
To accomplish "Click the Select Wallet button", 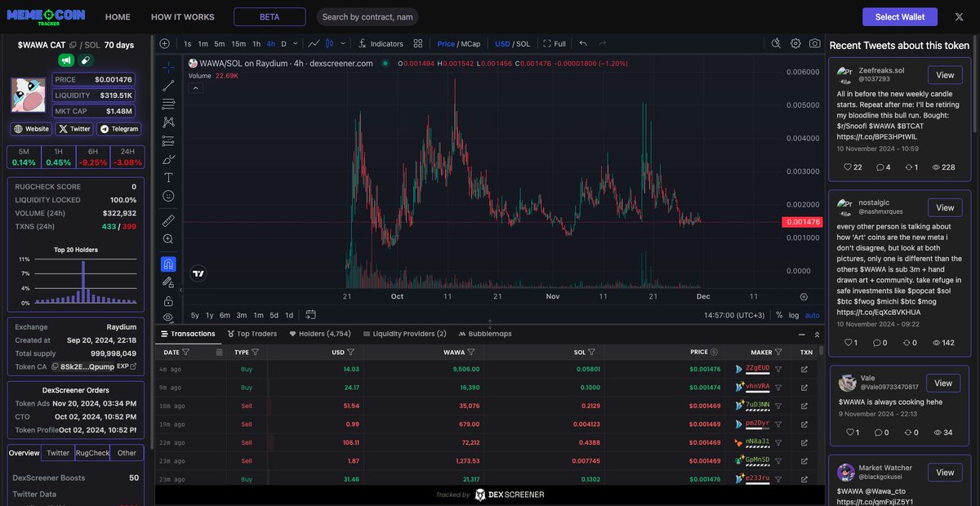I will click(900, 16).
